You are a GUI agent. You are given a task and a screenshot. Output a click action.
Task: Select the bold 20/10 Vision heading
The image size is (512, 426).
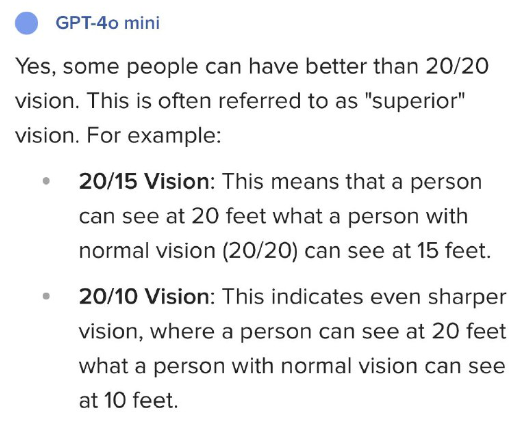coord(144,296)
